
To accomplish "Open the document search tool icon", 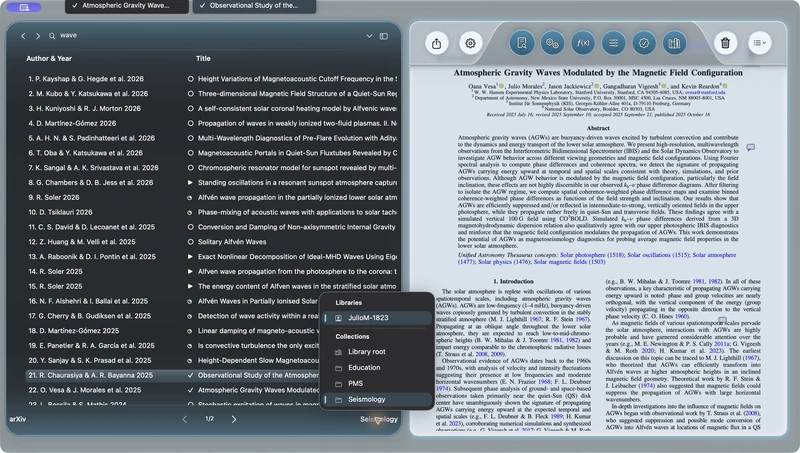I will point(521,43).
